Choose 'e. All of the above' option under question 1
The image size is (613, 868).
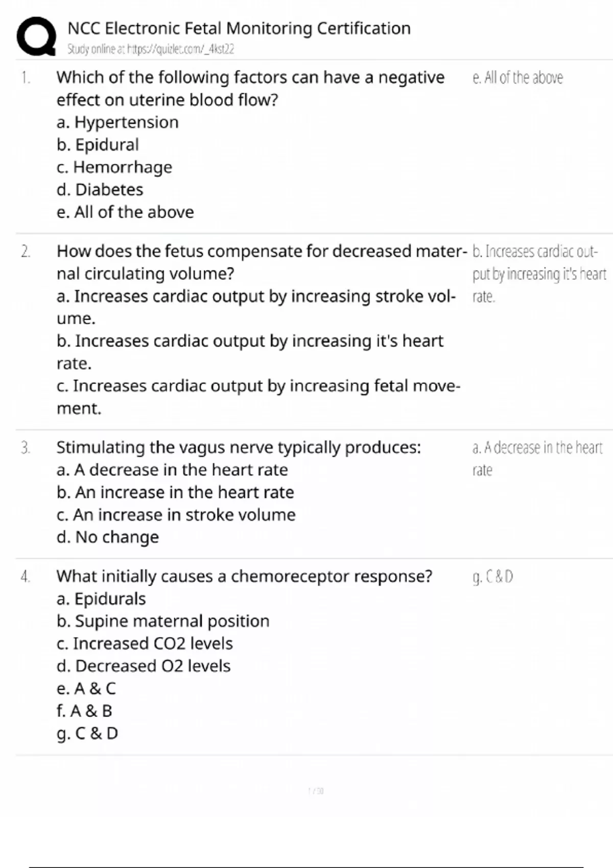125,212
